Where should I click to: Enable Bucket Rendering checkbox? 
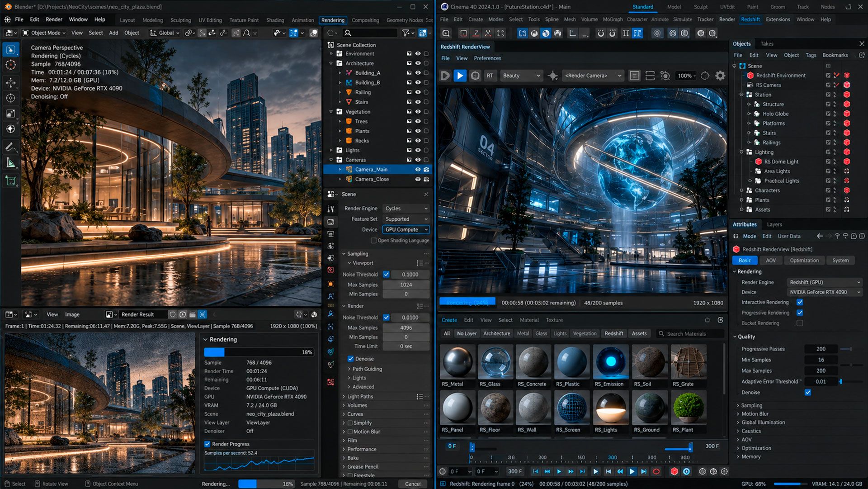pyautogui.click(x=800, y=323)
